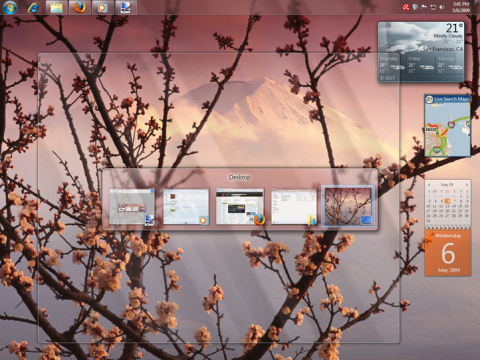The height and width of the screenshot is (360, 480).
Task: Open Windows Media Player taskbar icon
Action: click(x=102, y=7)
